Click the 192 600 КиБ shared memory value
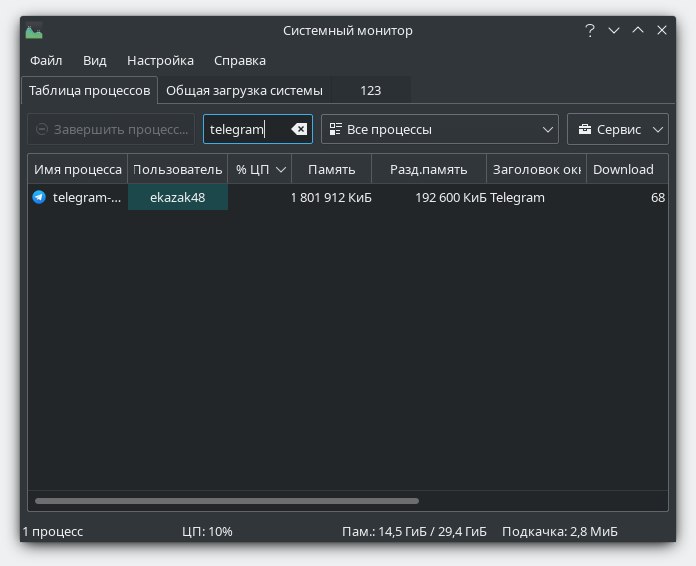 coord(451,198)
